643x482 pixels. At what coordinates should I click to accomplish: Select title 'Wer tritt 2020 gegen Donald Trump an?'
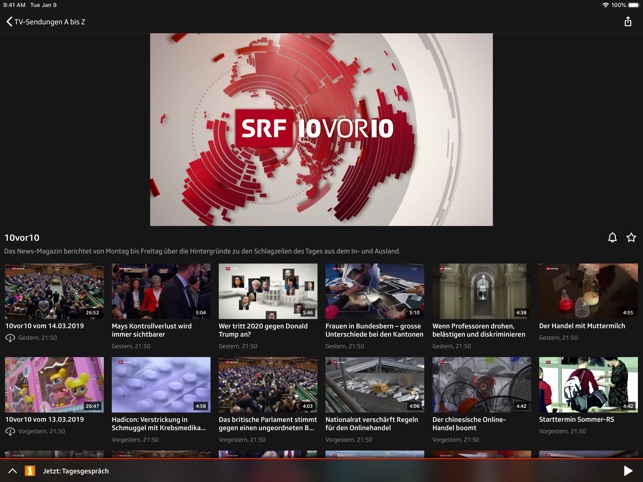(263, 330)
